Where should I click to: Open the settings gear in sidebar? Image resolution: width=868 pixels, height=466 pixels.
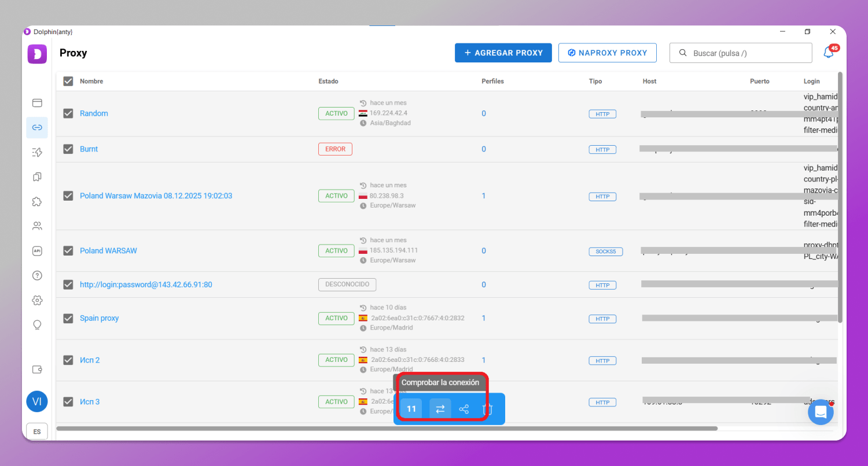pyautogui.click(x=37, y=300)
